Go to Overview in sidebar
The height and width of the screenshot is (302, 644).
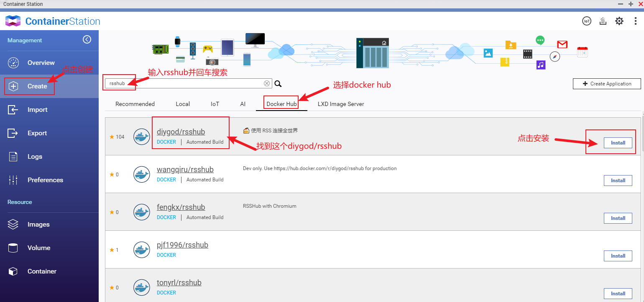coord(49,63)
